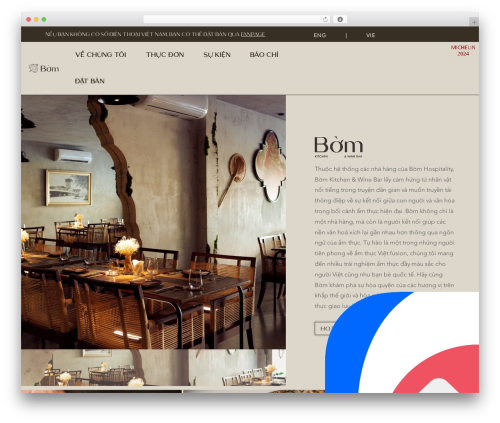The image size is (500, 423).
Task: Click the green maximize window button
Action: (44, 20)
